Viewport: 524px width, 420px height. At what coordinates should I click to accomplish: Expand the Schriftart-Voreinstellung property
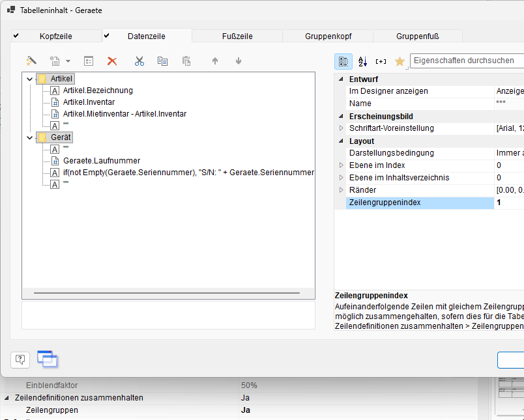click(x=341, y=128)
